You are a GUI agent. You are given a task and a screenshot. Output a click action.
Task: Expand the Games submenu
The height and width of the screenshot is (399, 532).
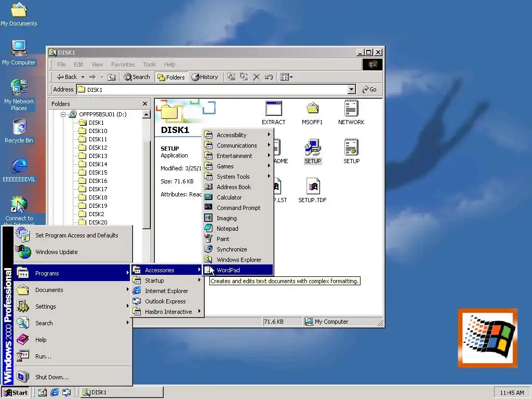click(238, 166)
